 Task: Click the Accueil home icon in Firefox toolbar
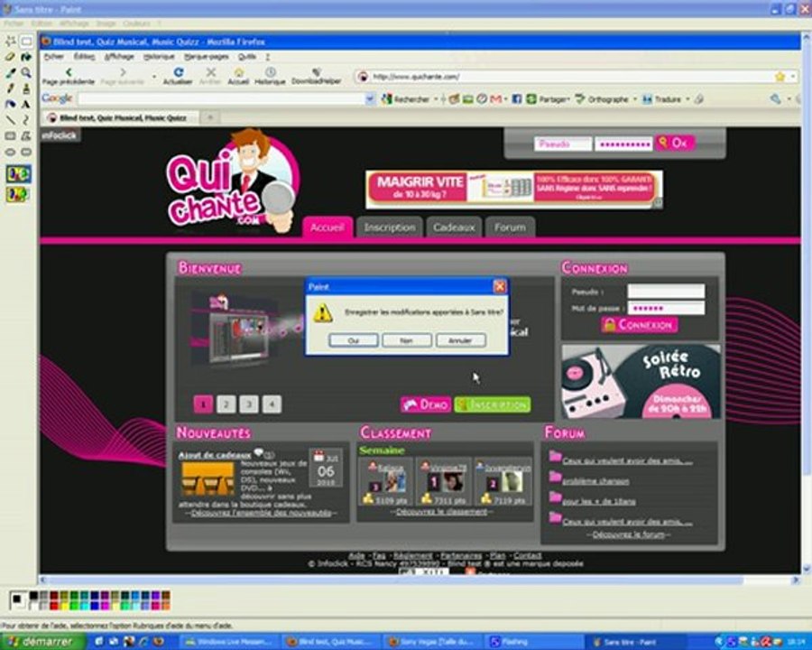pos(238,72)
